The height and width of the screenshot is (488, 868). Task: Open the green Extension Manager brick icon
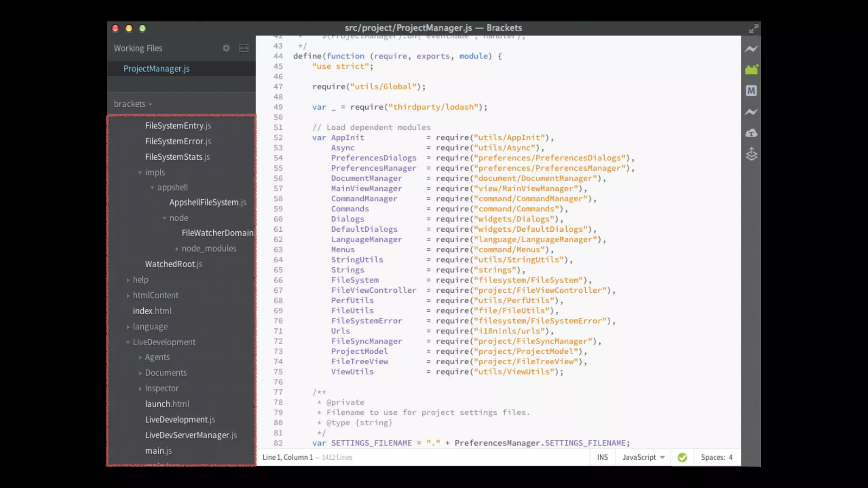tap(751, 69)
